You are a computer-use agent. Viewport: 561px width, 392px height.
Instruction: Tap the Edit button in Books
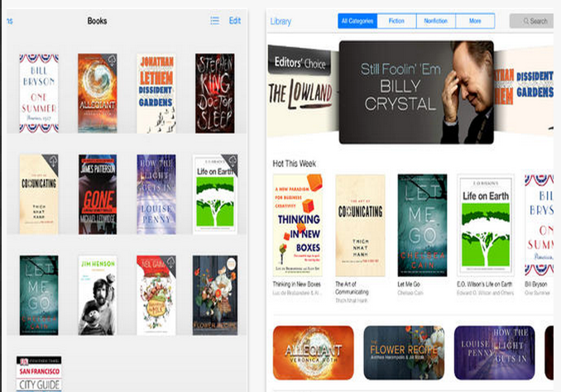tap(235, 21)
